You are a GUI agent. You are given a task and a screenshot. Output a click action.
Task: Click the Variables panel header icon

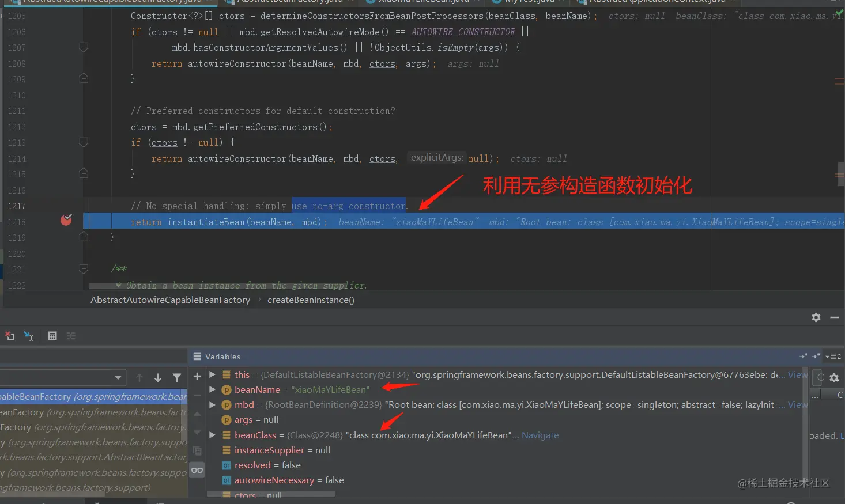197,356
